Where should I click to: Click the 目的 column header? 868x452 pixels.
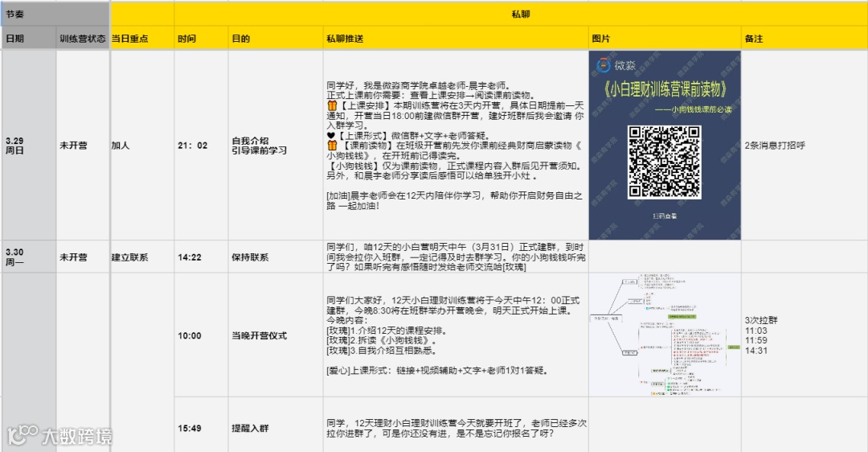[x=276, y=39]
